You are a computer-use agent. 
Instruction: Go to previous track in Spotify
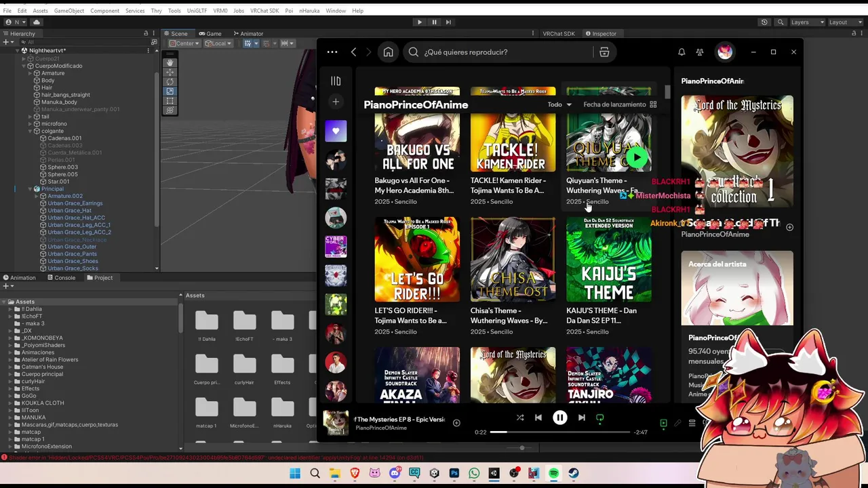coord(538,418)
